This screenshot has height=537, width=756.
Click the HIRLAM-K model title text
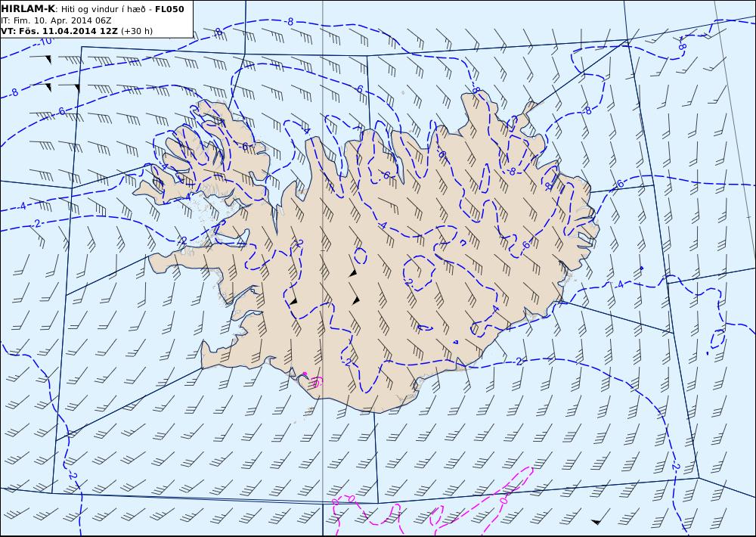28,9
